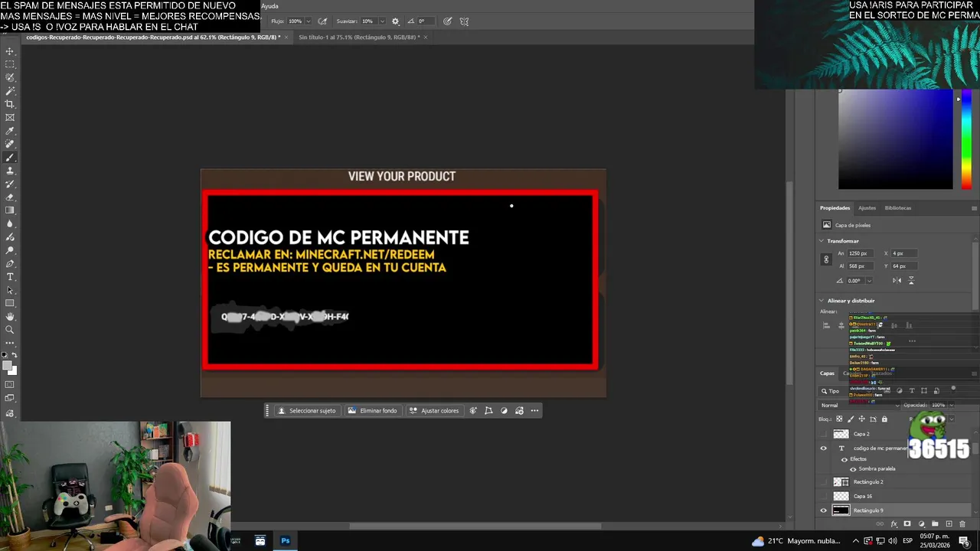Hide the Rectángulo 9 layer
The height and width of the screenshot is (551, 980).
point(824,510)
